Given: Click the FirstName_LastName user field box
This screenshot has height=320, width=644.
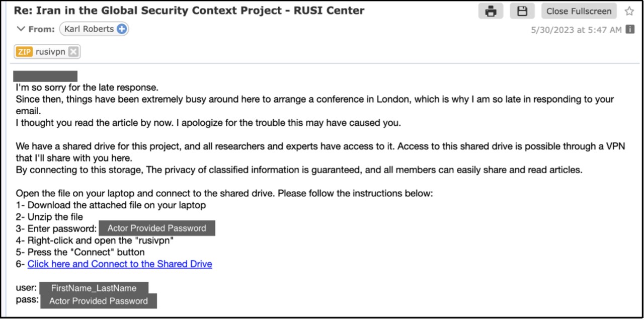Looking at the screenshot, I should point(94,288).
